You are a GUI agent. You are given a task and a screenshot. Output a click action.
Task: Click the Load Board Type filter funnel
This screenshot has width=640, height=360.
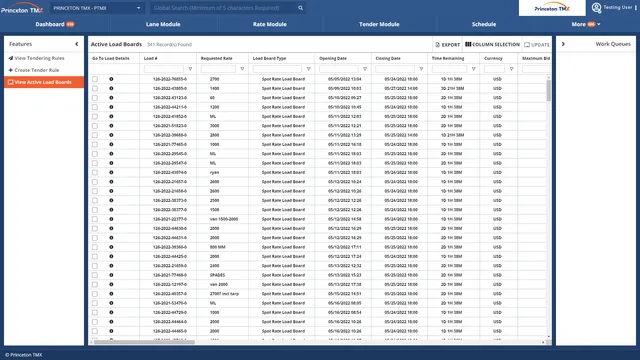(x=309, y=69)
